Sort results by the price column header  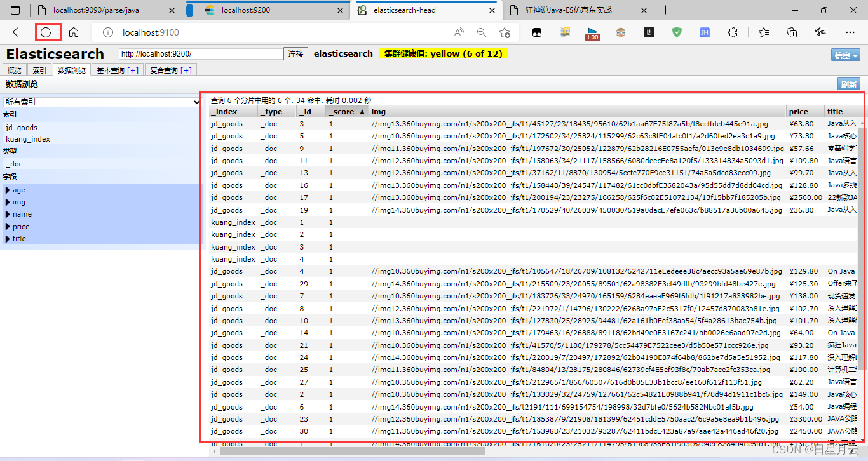pos(805,112)
